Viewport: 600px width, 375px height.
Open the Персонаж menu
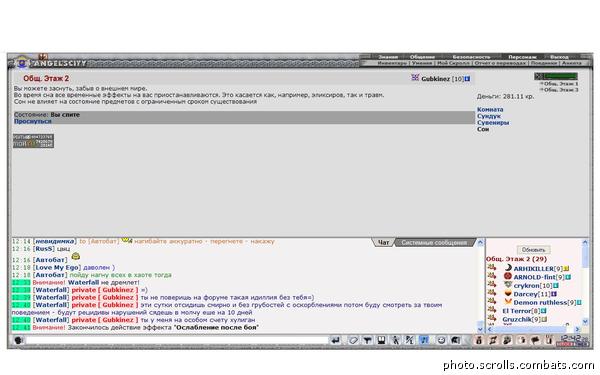click(x=522, y=57)
